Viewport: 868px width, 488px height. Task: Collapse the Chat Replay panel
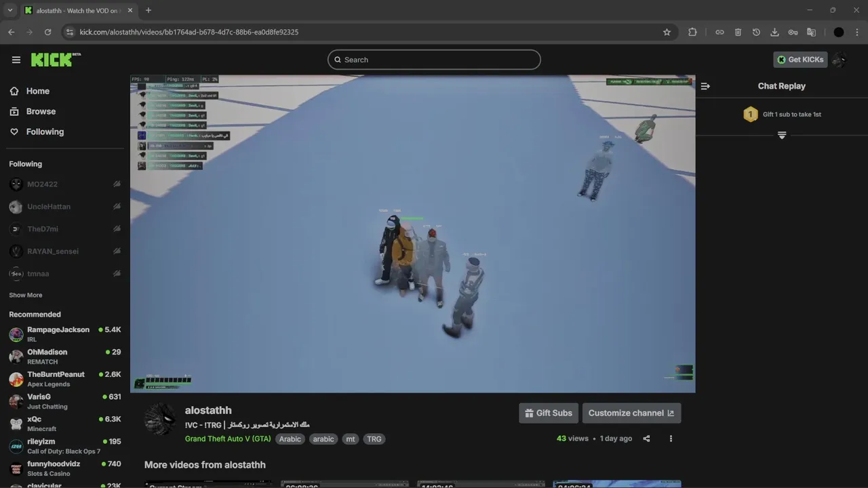[x=705, y=86]
